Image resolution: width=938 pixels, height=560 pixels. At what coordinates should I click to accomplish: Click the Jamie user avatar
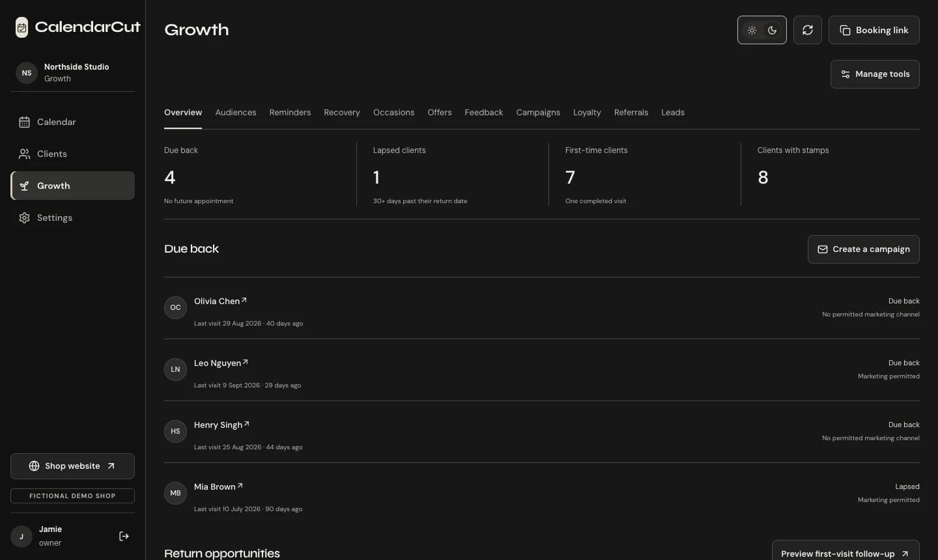(21, 537)
